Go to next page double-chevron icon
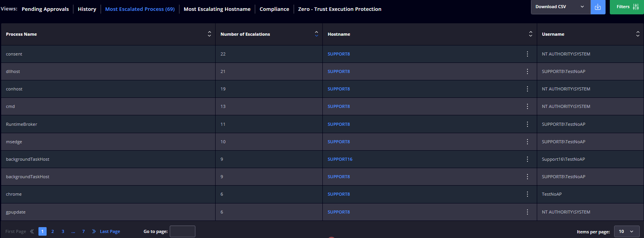Image resolution: width=644 pixels, height=238 pixels. point(94,231)
